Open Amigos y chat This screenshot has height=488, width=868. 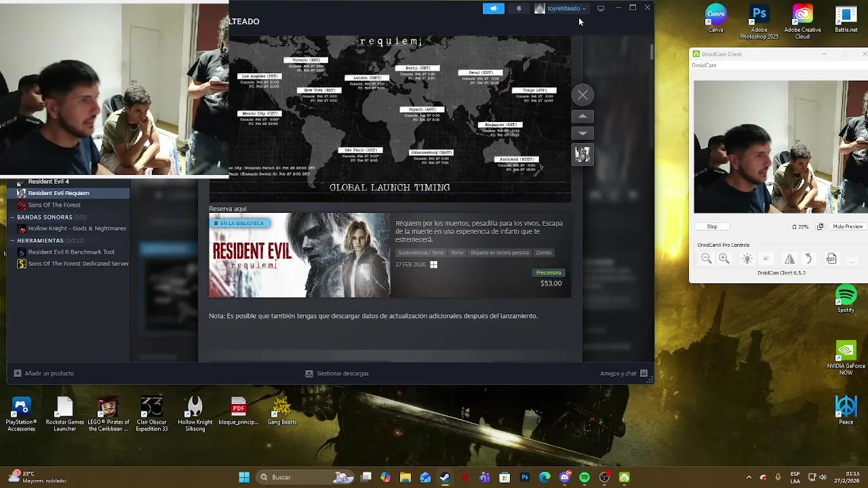[623, 373]
